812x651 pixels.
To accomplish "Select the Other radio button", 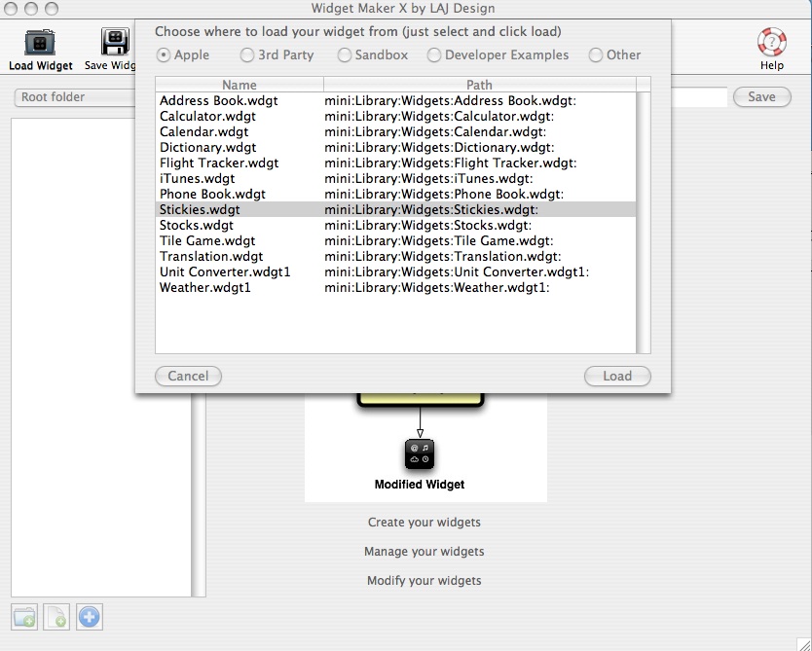I will point(596,54).
